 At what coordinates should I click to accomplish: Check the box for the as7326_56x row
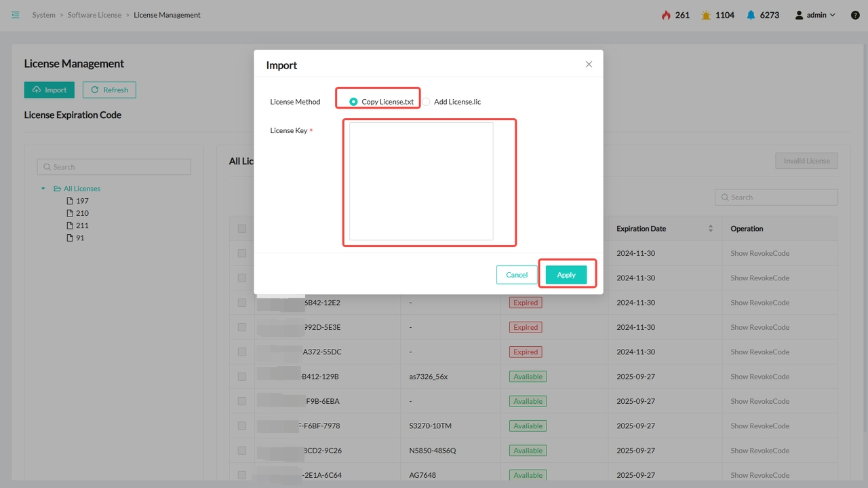(242, 377)
